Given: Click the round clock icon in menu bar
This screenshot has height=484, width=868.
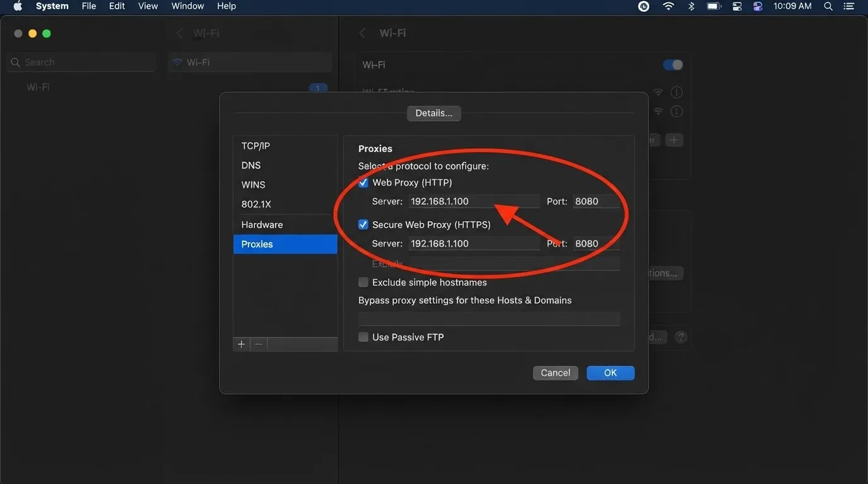Looking at the screenshot, I should pos(643,6).
